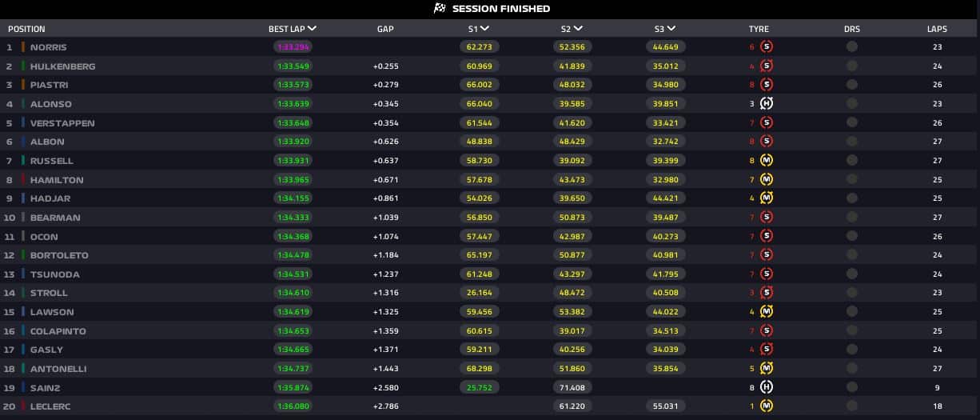
Task: Click the DRS indicator for Norris
Action: coord(852,47)
